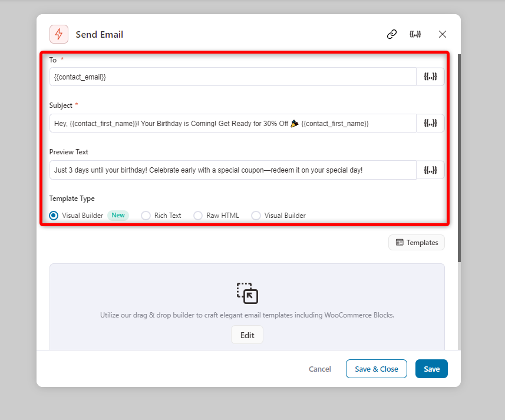Click the Template Type label
Screen dimensions: 505x420
tap(72, 199)
